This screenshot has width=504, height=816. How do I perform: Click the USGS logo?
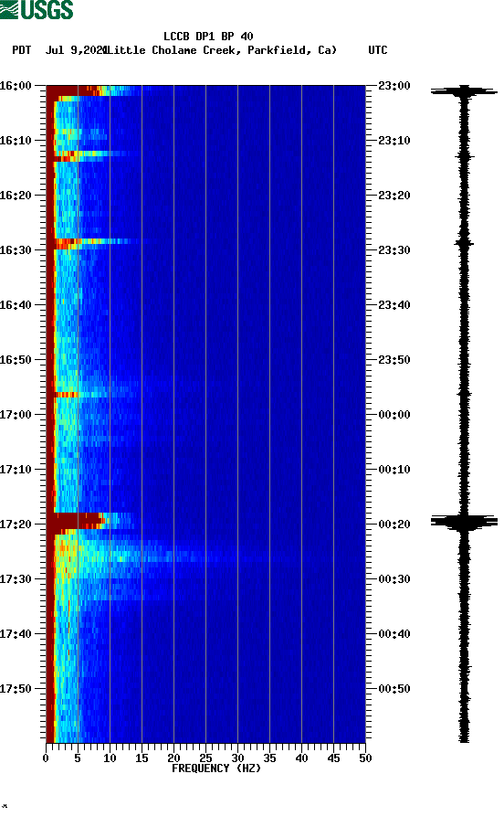tap(37, 9)
